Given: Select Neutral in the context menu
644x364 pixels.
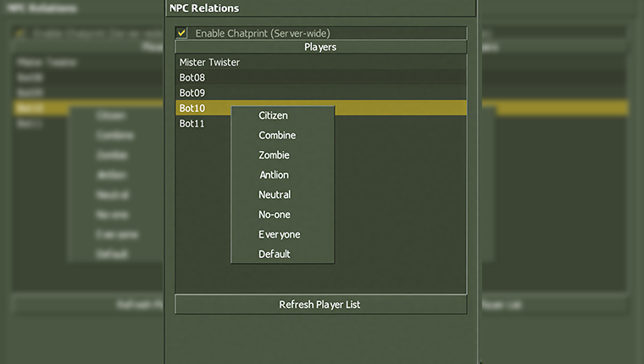Looking at the screenshot, I should click(275, 194).
